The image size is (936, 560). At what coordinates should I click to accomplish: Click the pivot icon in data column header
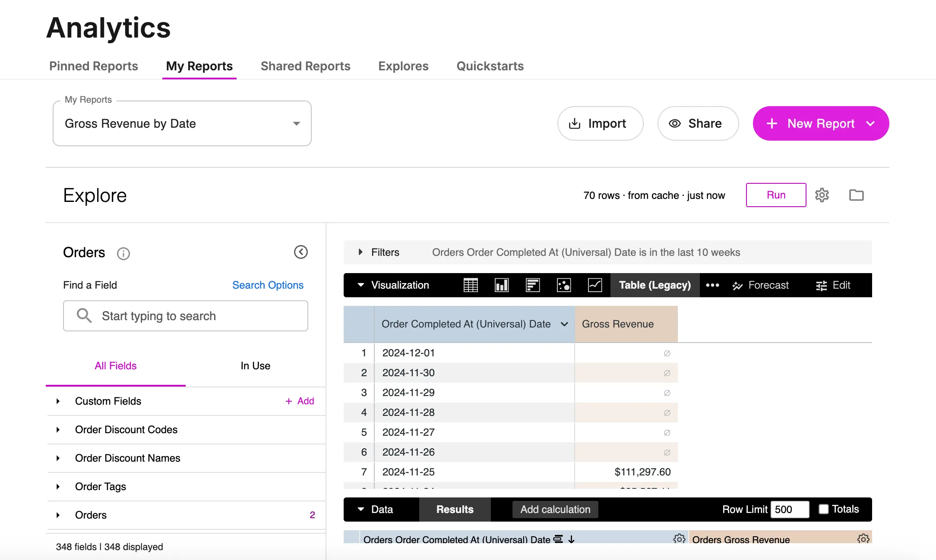point(558,539)
